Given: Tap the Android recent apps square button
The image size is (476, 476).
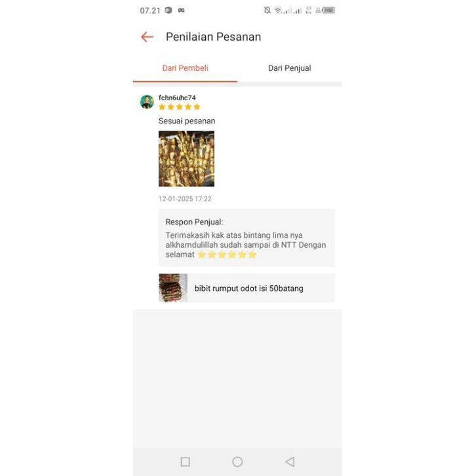Looking at the screenshot, I should [185, 462].
